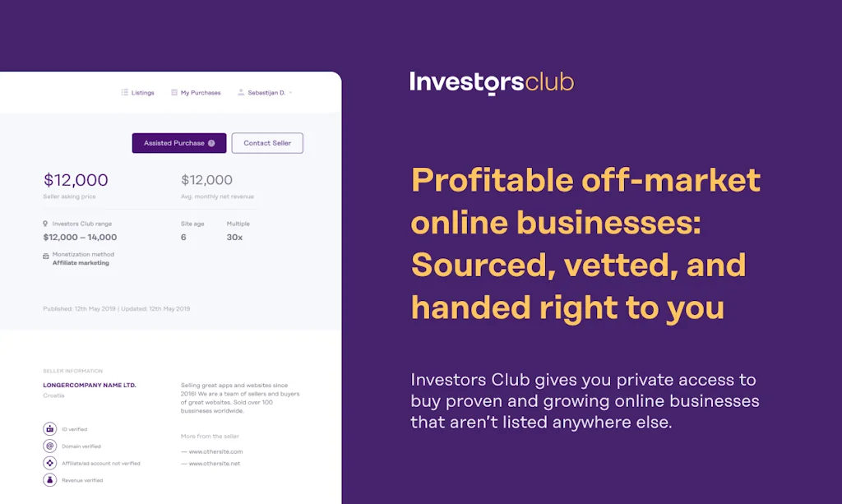Click the My Purchases document icon

click(174, 92)
